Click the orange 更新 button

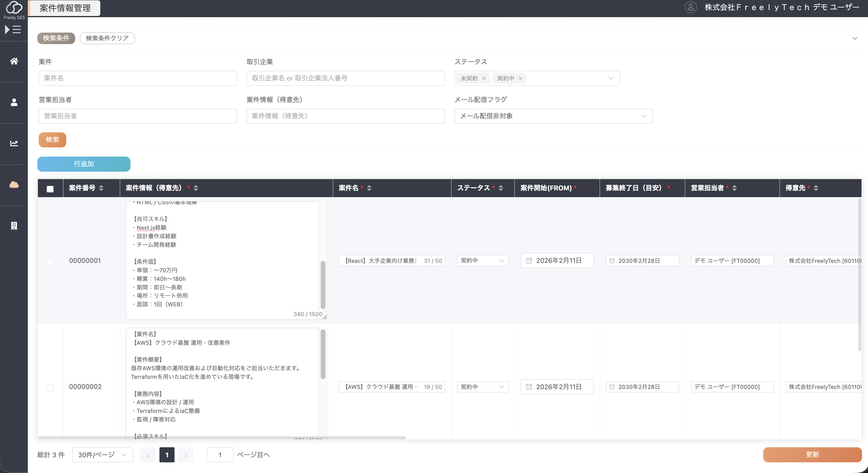(812, 454)
